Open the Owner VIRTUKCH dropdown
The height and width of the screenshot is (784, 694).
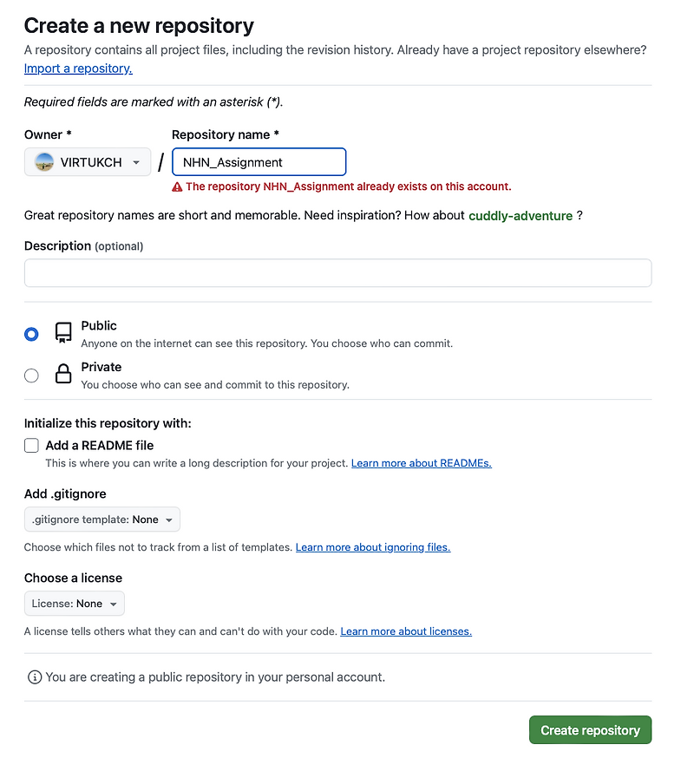pyautogui.click(x=88, y=162)
